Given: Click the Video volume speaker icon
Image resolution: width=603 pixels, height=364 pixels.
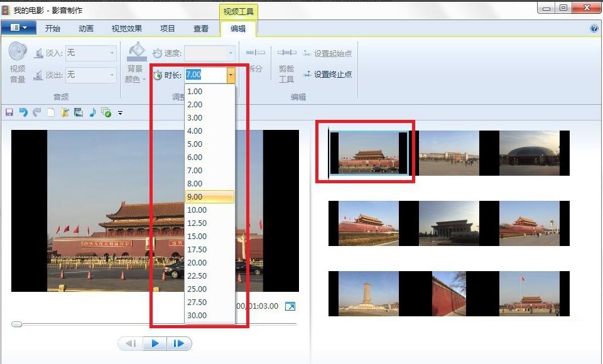Looking at the screenshot, I should pos(18,51).
